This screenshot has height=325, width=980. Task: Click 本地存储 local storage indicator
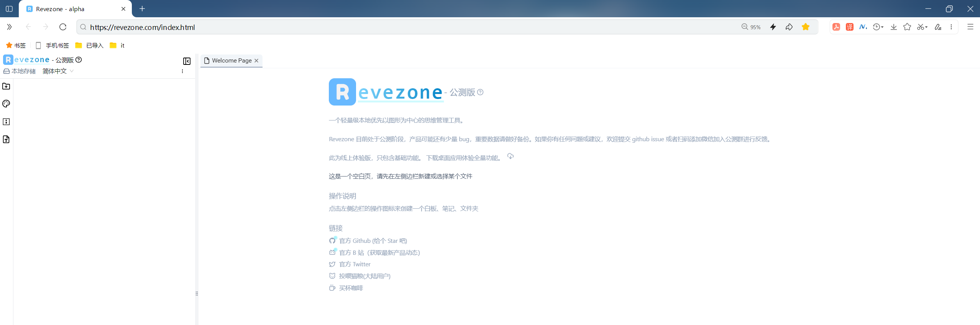(x=20, y=71)
